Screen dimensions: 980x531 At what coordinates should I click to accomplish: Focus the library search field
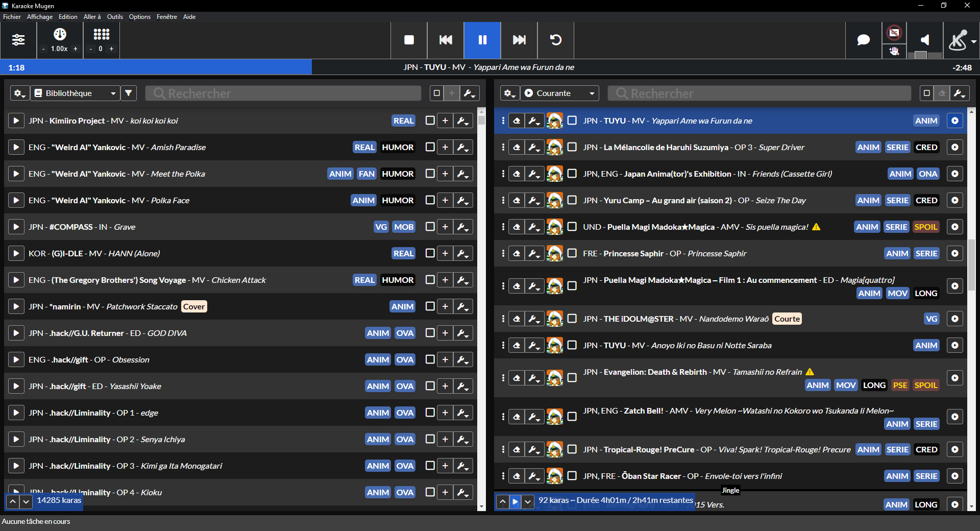[283, 93]
